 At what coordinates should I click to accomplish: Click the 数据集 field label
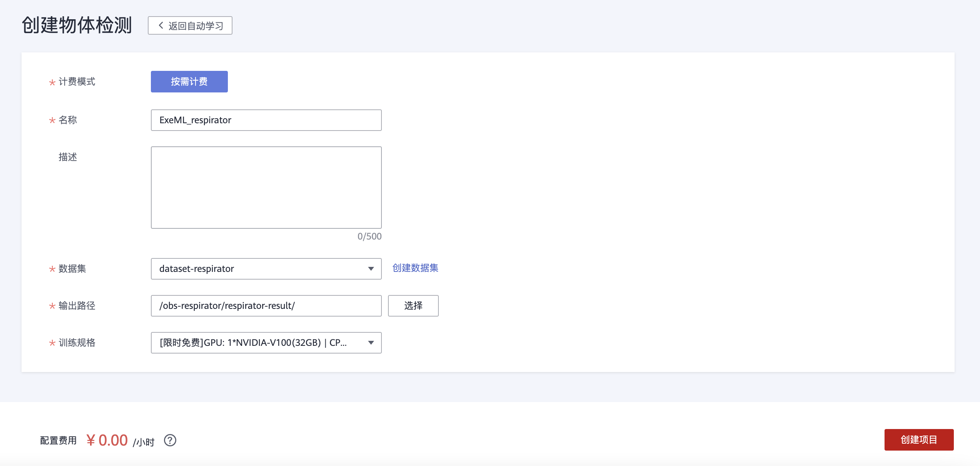click(x=72, y=269)
